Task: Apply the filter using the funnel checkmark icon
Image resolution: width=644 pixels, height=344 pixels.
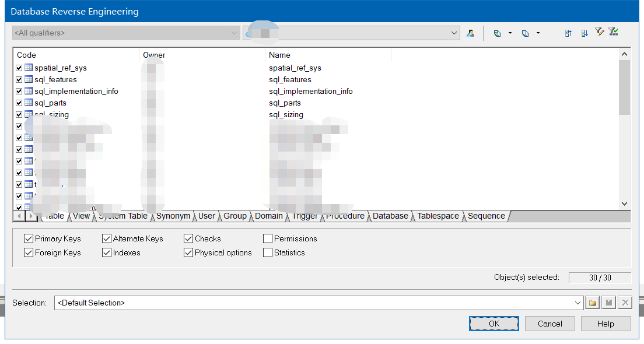Action: click(x=614, y=33)
